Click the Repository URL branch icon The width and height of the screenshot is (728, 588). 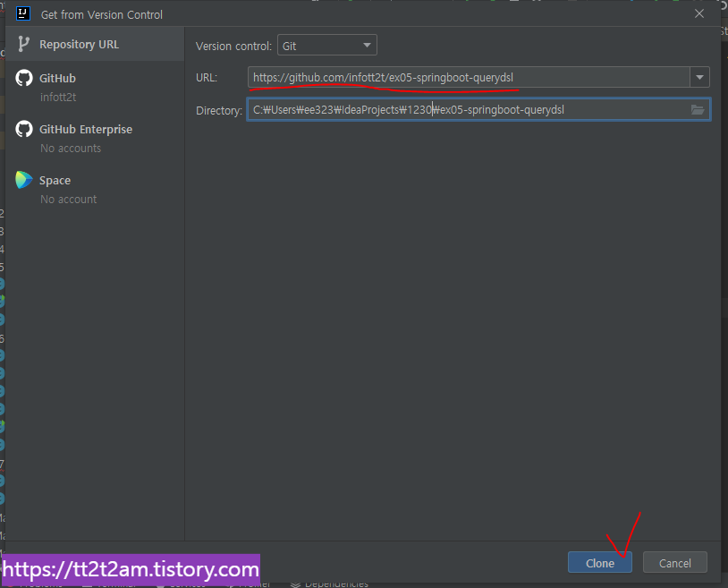[23, 44]
